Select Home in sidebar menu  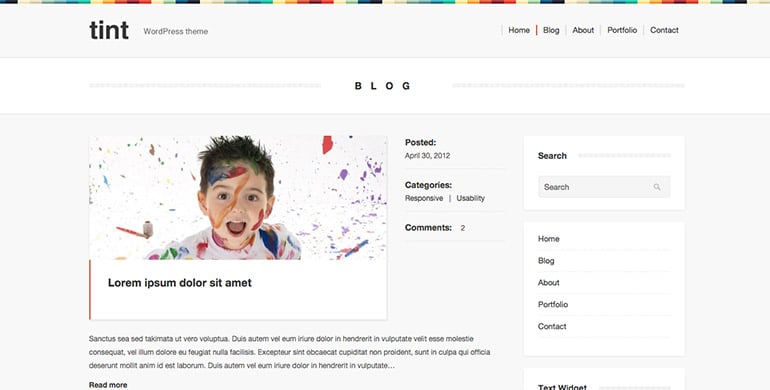click(549, 239)
